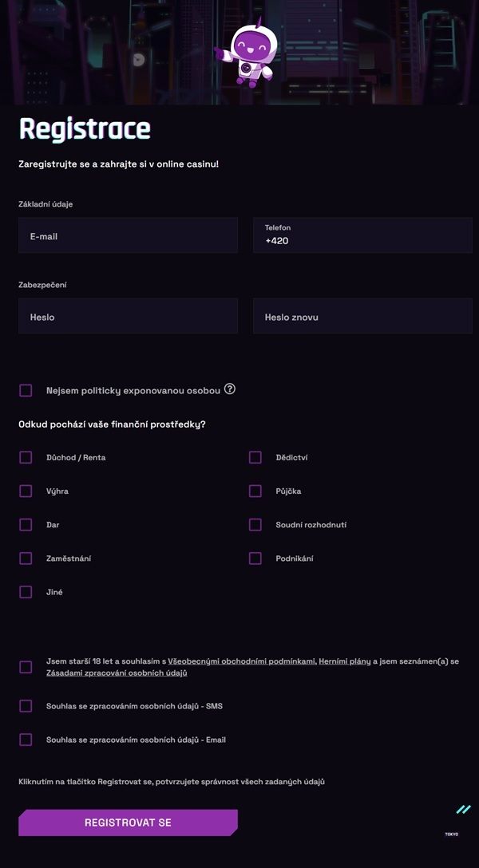Check "Nejsem politicky exponovanou osobou" box
This screenshot has width=479, height=868.
click(26, 390)
